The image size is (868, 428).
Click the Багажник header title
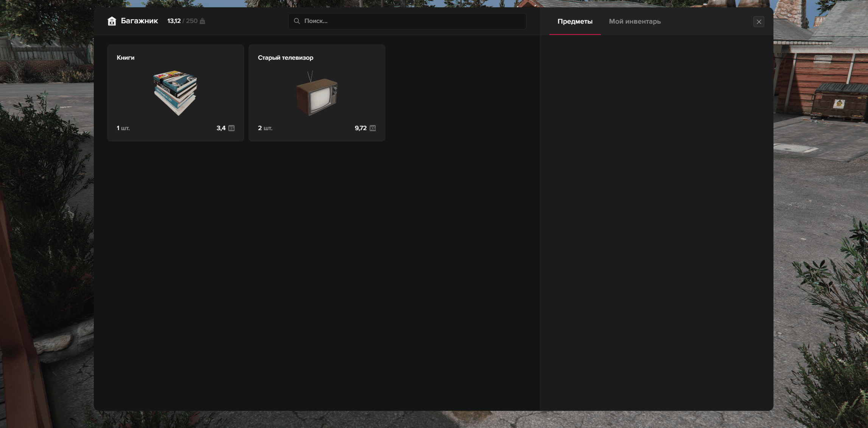click(x=139, y=21)
